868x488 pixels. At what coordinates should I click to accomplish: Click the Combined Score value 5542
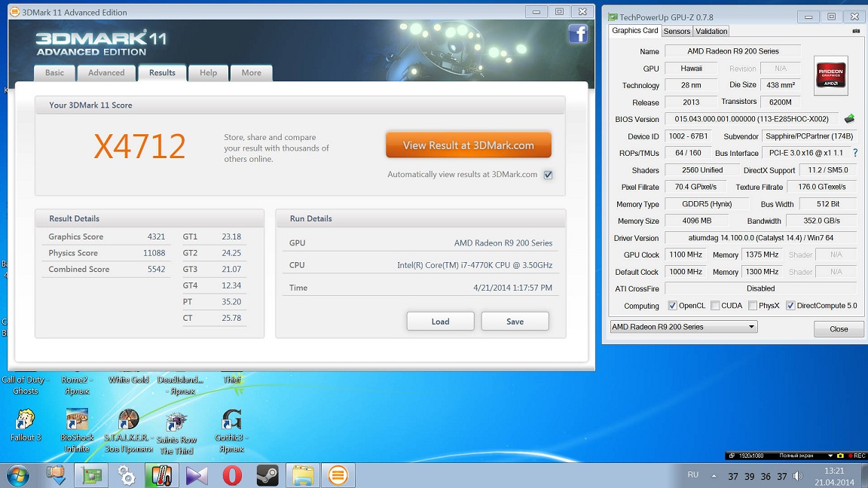tap(156, 269)
